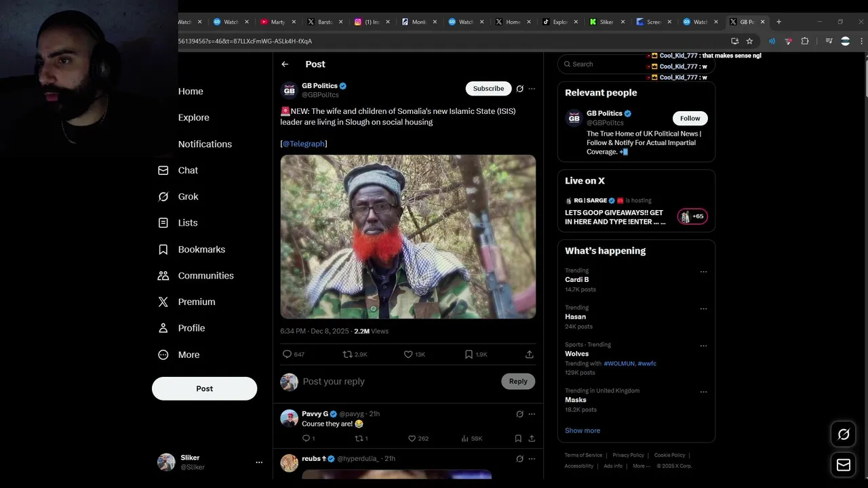Click Show more under What's happening
The height and width of the screenshot is (488, 868).
tap(583, 431)
